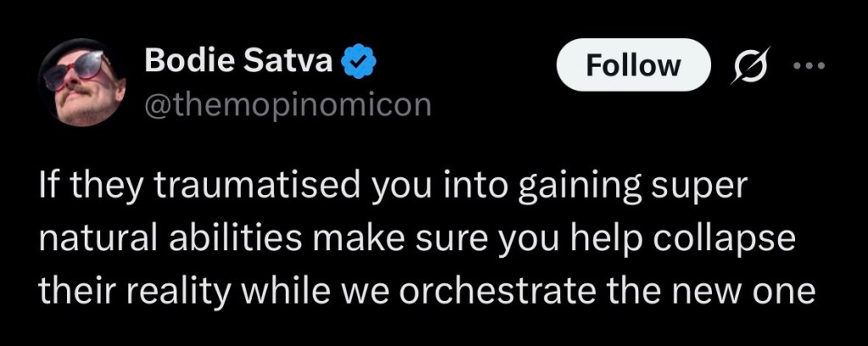Click the display name Bodie Satva
This screenshot has width=868, height=346.
tap(239, 60)
